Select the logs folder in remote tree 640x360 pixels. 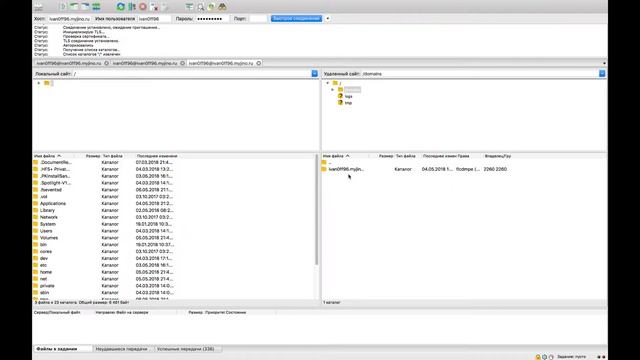[x=348, y=96]
